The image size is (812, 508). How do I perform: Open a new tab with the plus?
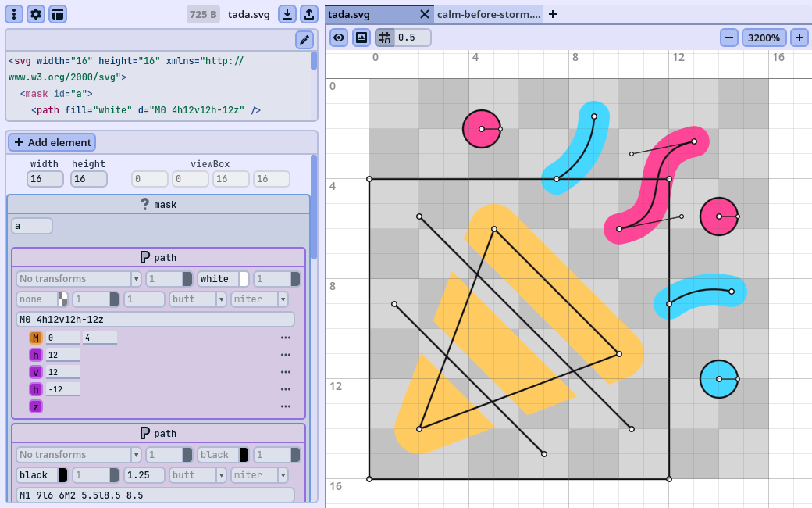553,14
